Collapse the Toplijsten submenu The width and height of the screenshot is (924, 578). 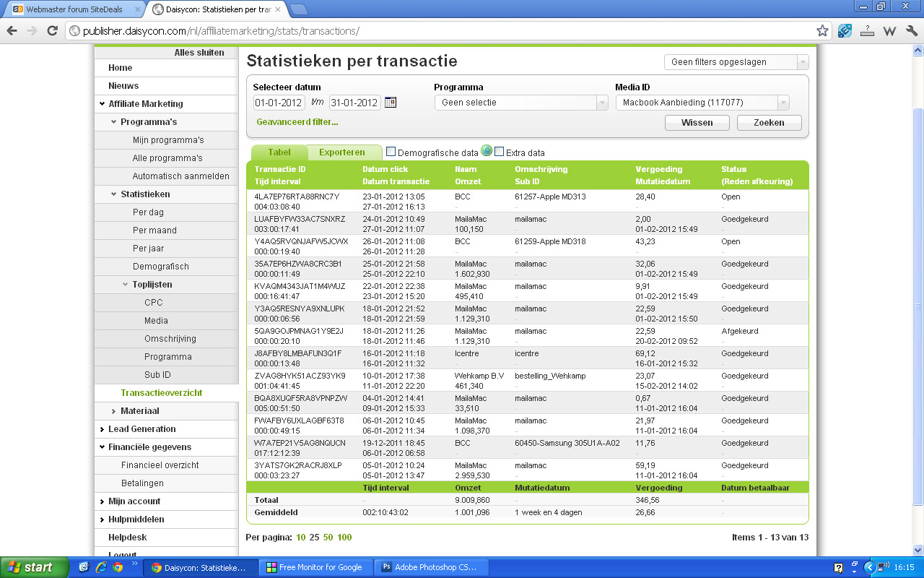coord(126,285)
